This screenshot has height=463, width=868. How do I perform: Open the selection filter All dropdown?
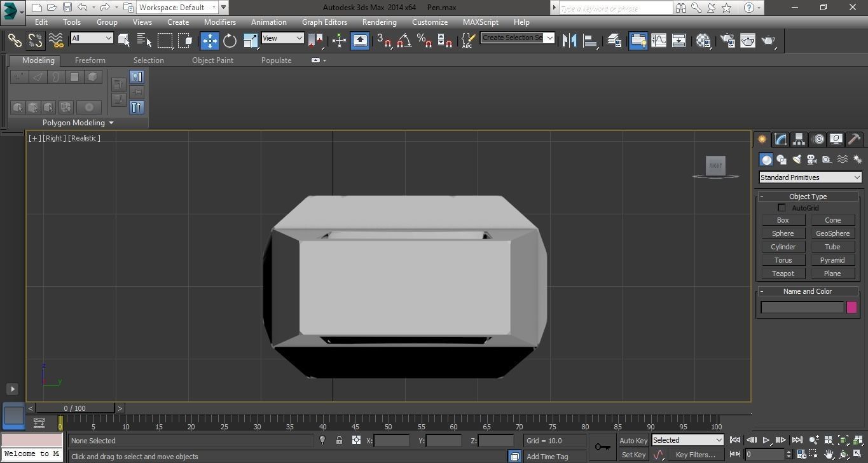point(92,38)
